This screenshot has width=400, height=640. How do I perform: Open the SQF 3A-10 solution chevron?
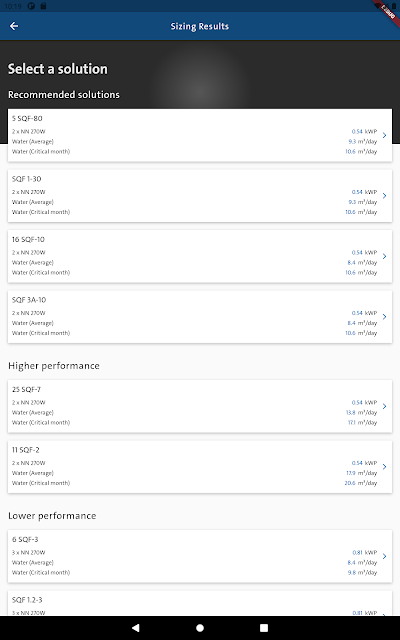coord(384,316)
